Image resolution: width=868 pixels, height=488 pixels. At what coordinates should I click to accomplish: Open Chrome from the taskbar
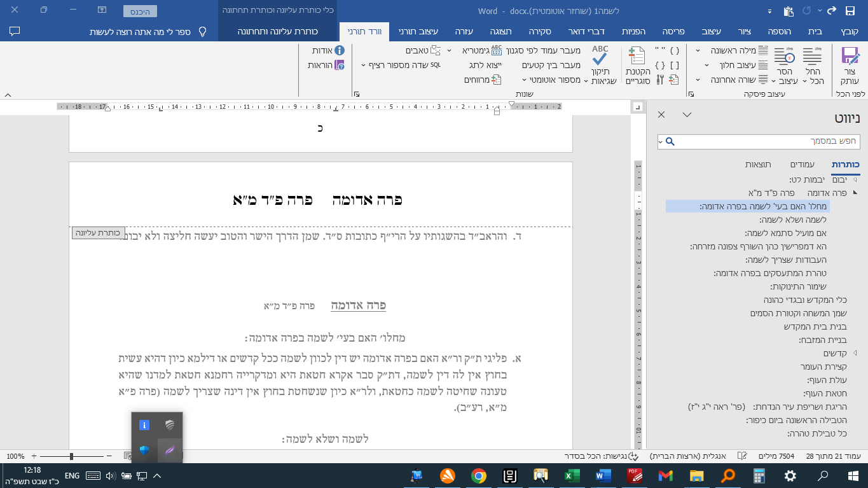pyautogui.click(x=479, y=475)
